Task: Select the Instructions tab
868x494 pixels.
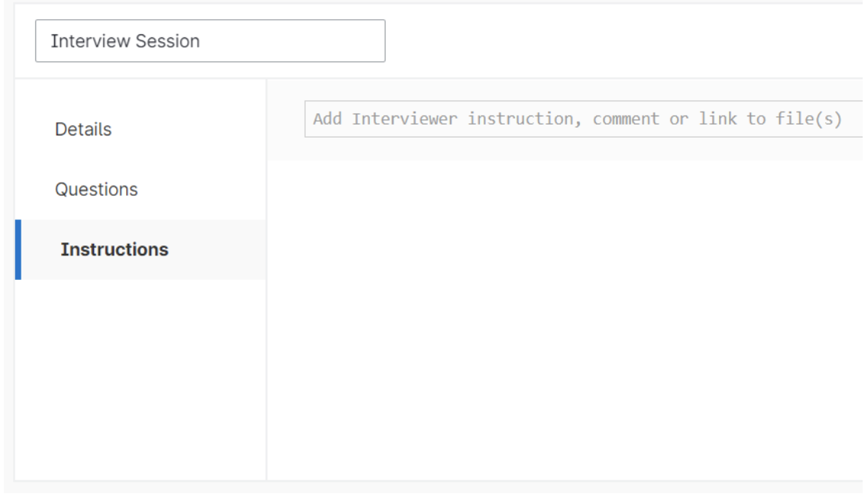Action: pos(115,249)
